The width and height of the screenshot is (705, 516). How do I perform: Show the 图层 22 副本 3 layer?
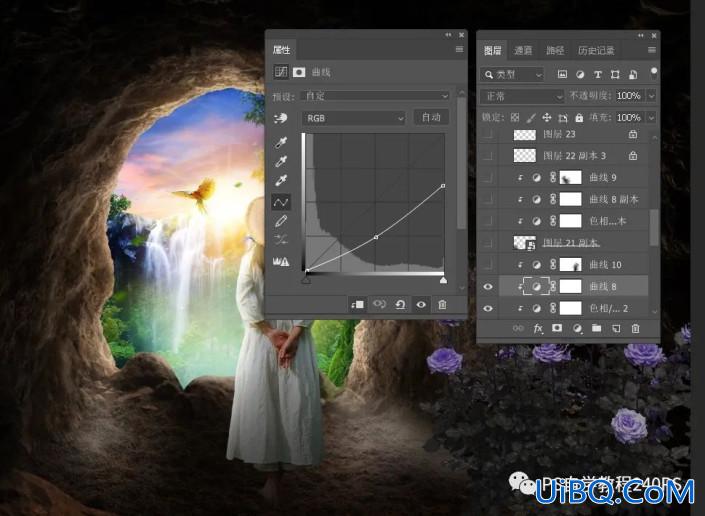tap(488, 156)
